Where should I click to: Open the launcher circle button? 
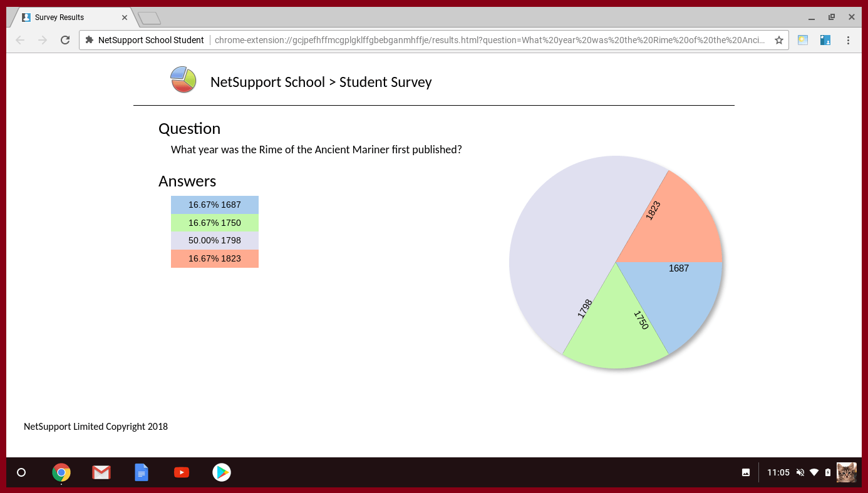pyautogui.click(x=21, y=472)
